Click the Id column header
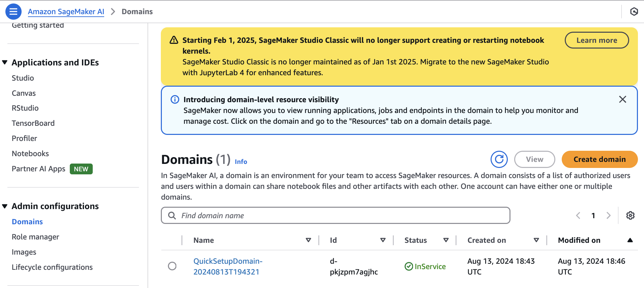Screen dimensions: 644x288 pyautogui.click(x=333, y=240)
